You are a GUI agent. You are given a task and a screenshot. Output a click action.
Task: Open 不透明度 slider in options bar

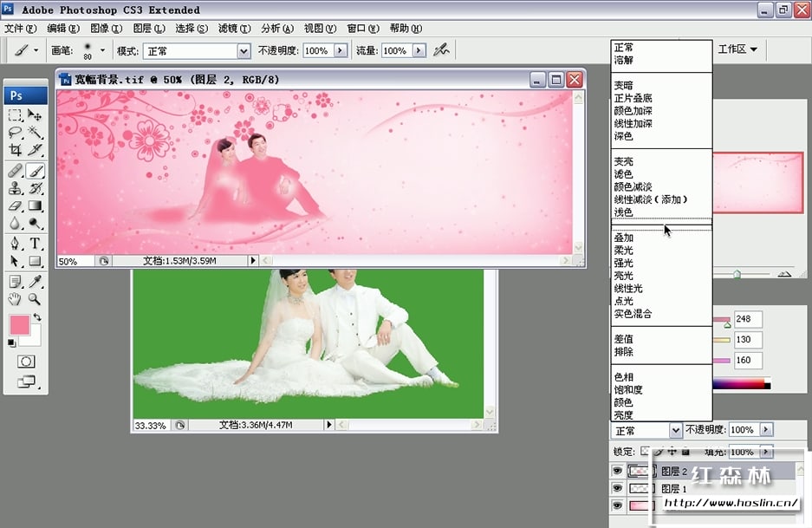tap(341, 50)
